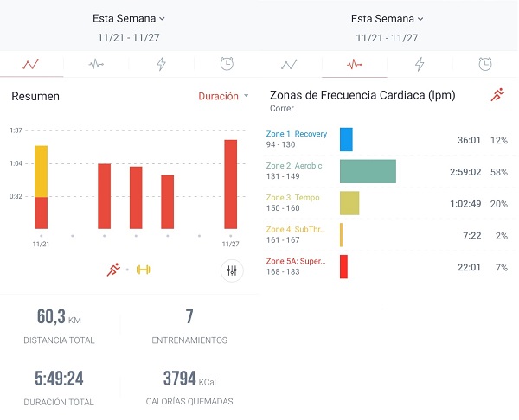Image resolution: width=519 pixels, height=420 pixels.
Task: Select the Zone 2 Aerobic bar
Action: 368,171
